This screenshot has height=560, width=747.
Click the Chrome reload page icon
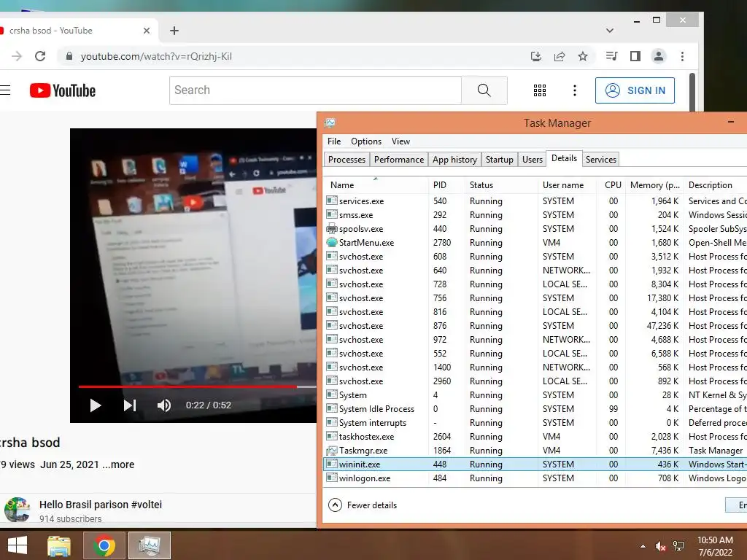click(x=41, y=56)
